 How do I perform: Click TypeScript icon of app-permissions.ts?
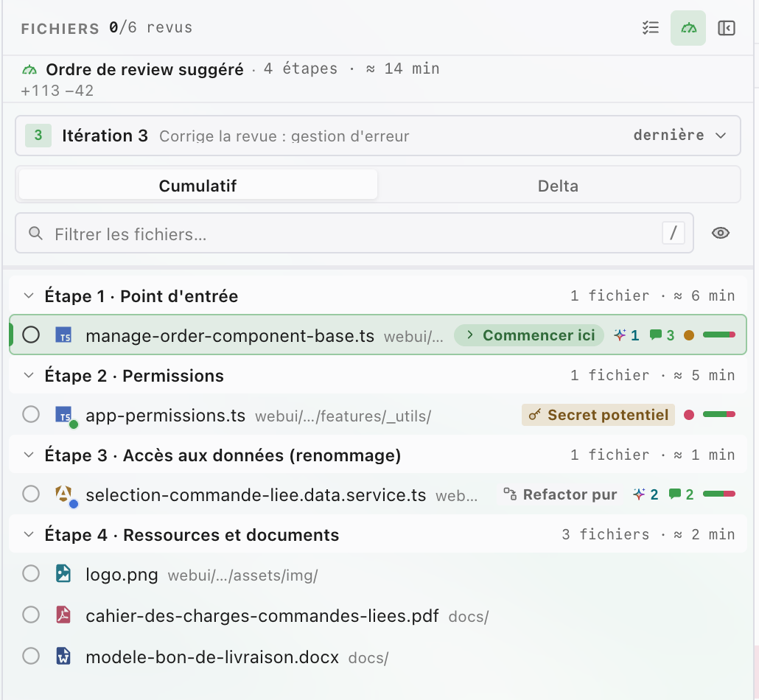pos(64,415)
